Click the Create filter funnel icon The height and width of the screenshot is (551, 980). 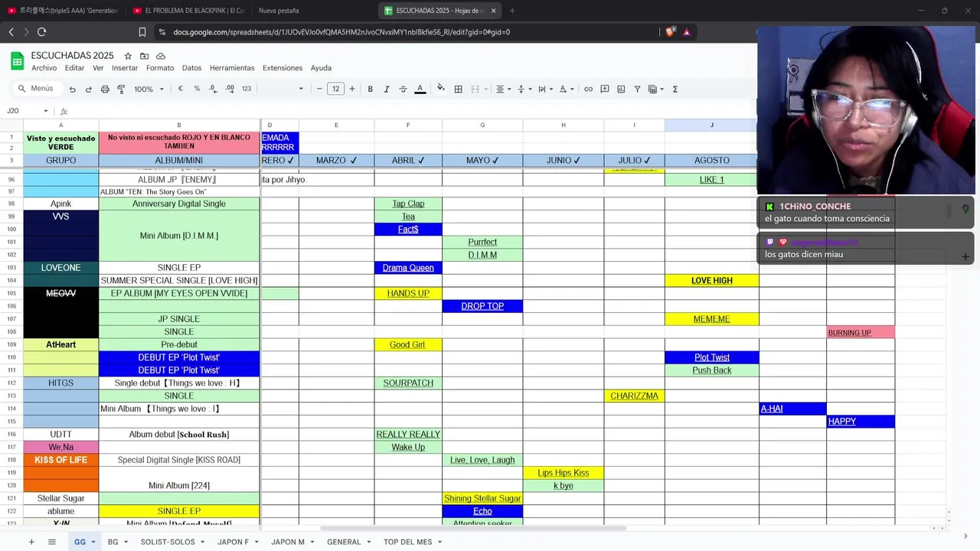pos(637,89)
